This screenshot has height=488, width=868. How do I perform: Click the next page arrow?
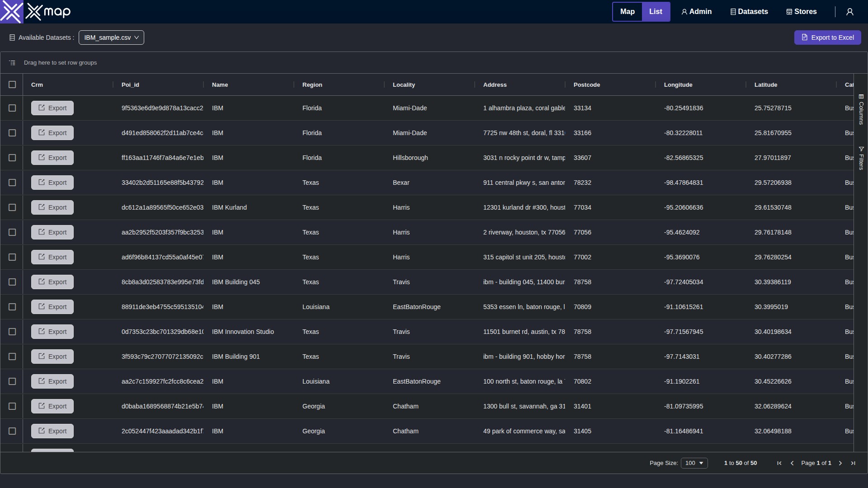click(840, 463)
